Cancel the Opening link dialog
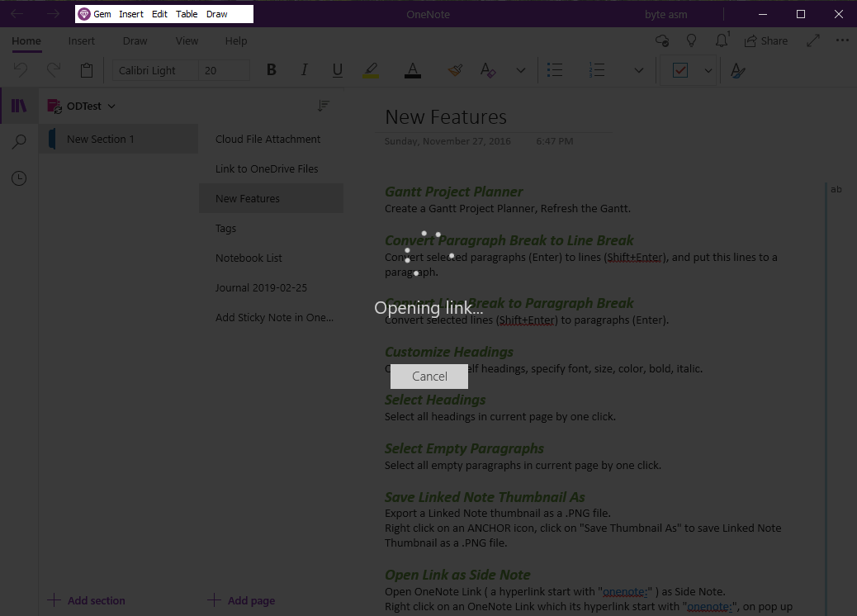Viewport: 857px width, 616px height. [x=429, y=376]
